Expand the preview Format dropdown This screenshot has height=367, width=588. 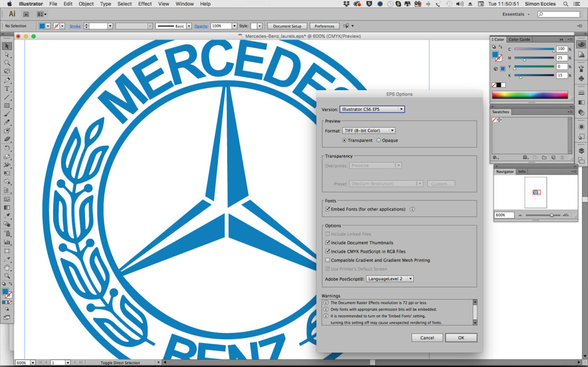369,131
